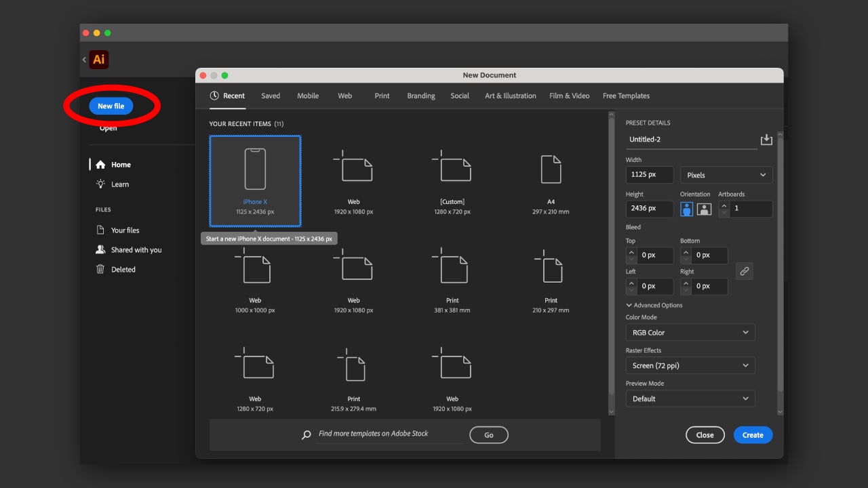Click the Create button
868x488 pixels.
(753, 435)
